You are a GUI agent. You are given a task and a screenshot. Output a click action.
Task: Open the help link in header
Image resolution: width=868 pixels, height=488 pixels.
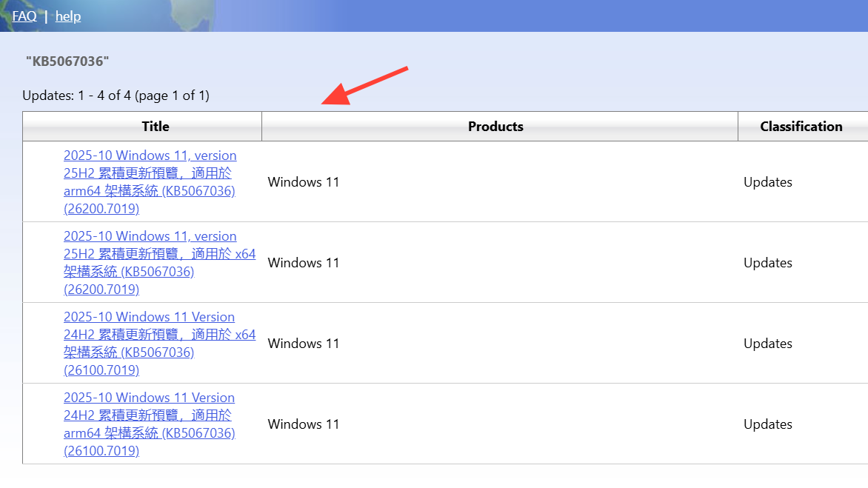(x=68, y=16)
